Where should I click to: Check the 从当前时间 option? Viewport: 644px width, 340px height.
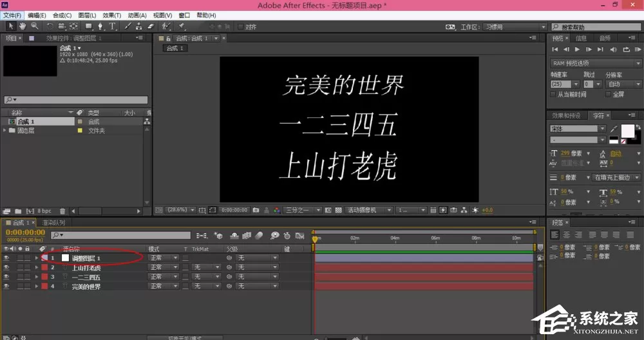pyautogui.click(x=553, y=95)
